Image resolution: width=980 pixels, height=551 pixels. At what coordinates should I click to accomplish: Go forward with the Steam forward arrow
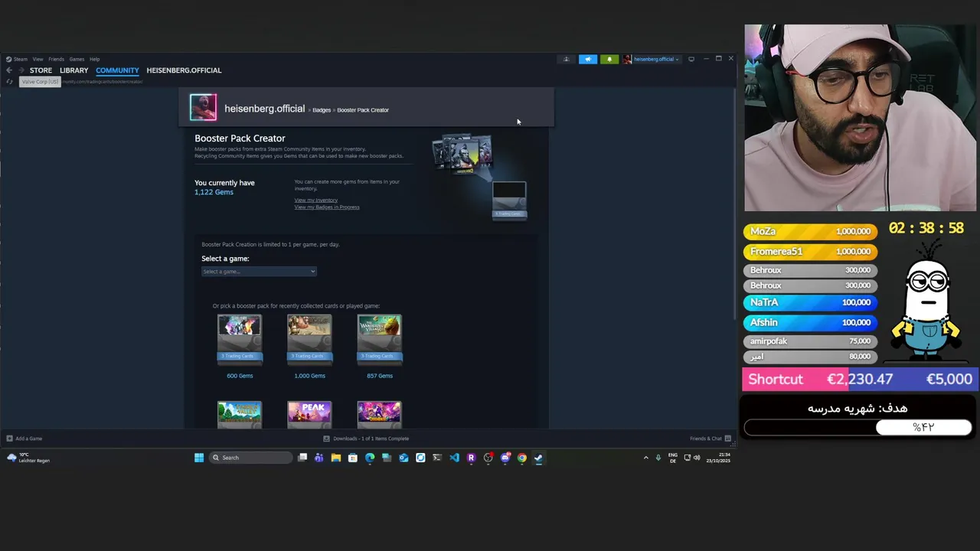(x=21, y=70)
